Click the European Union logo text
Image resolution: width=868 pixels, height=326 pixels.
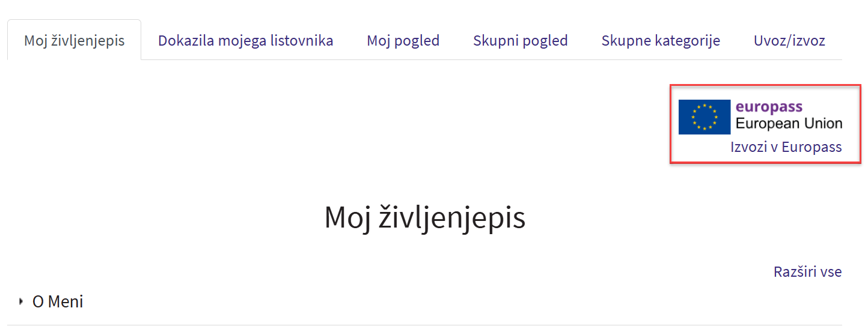(789, 124)
